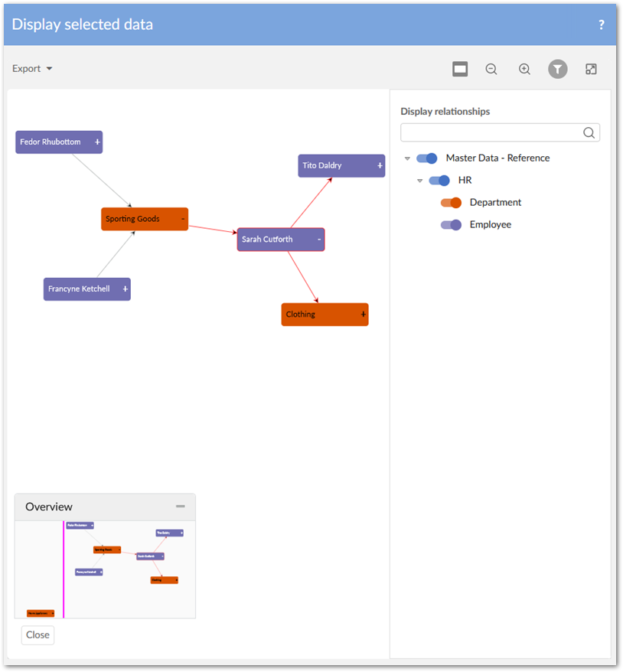
Task: Click the full-screen expand icon
Action: 591,69
